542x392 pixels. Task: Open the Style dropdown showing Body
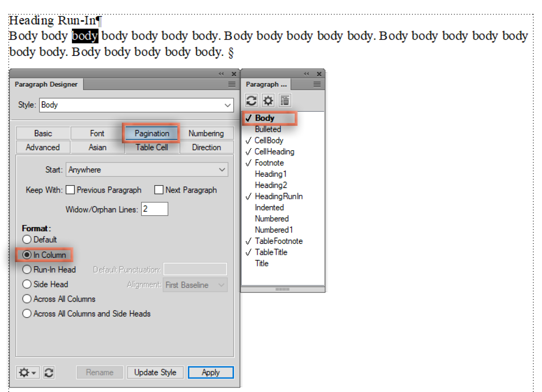click(136, 105)
